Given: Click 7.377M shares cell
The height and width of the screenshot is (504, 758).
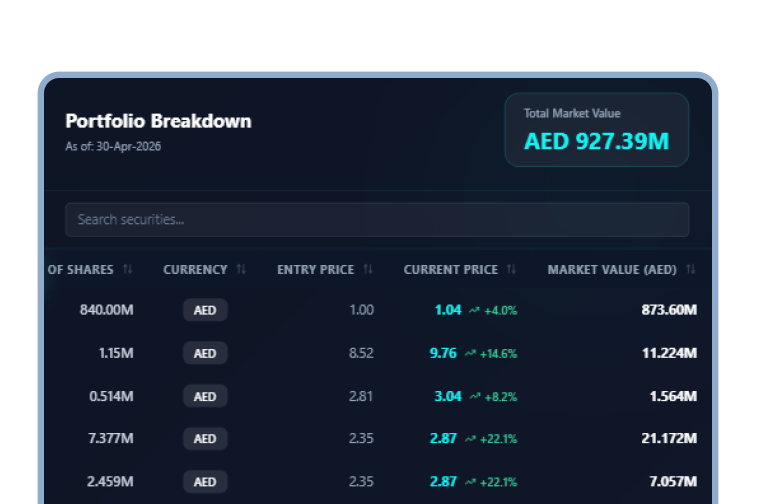Looking at the screenshot, I should pos(111,438).
